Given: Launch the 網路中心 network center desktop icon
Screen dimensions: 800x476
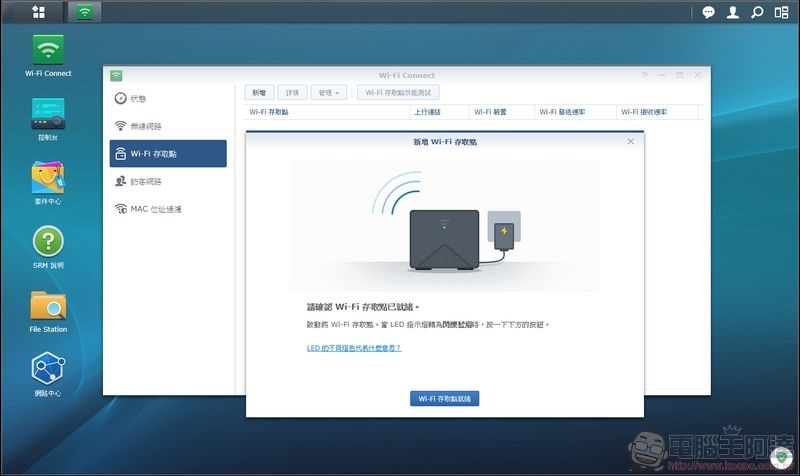Looking at the screenshot, I should pyautogui.click(x=48, y=375).
